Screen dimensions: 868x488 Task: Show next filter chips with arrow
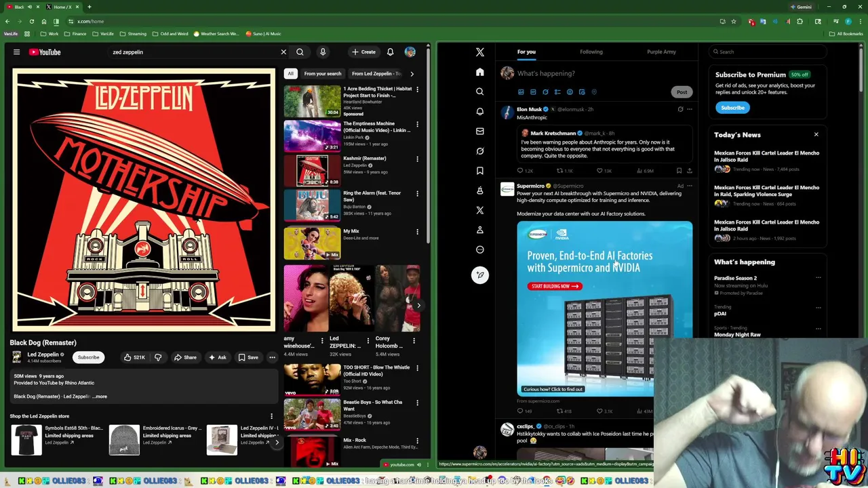point(412,73)
